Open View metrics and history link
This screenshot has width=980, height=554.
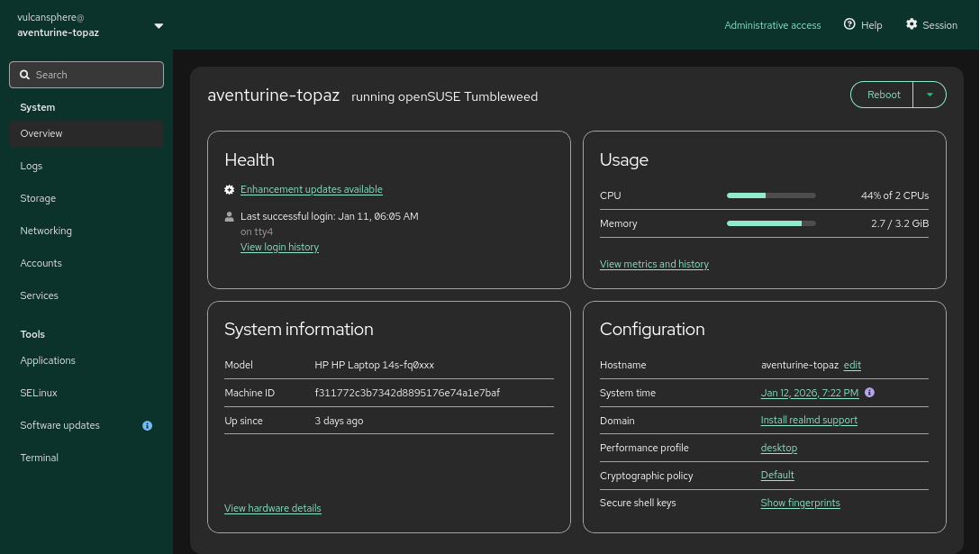pos(654,264)
